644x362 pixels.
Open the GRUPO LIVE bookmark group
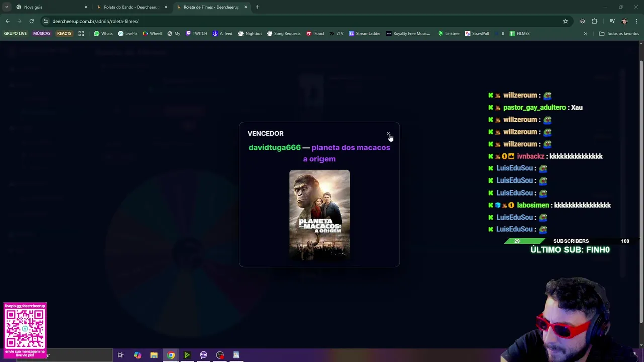15,34
